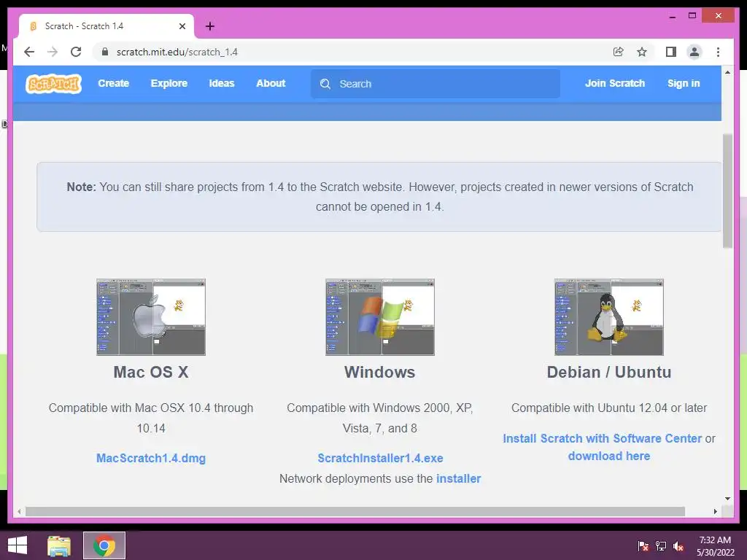Screen dimensions: 747x560
Task: Click the Note text about sharing projects
Action: [x=379, y=197]
